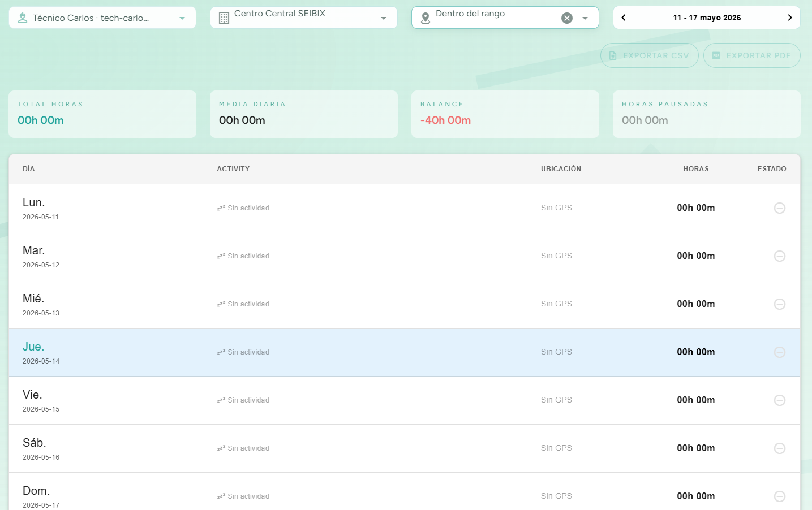Open the 11 - 17 mayo 2026 date range

click(x=707, y=18)
